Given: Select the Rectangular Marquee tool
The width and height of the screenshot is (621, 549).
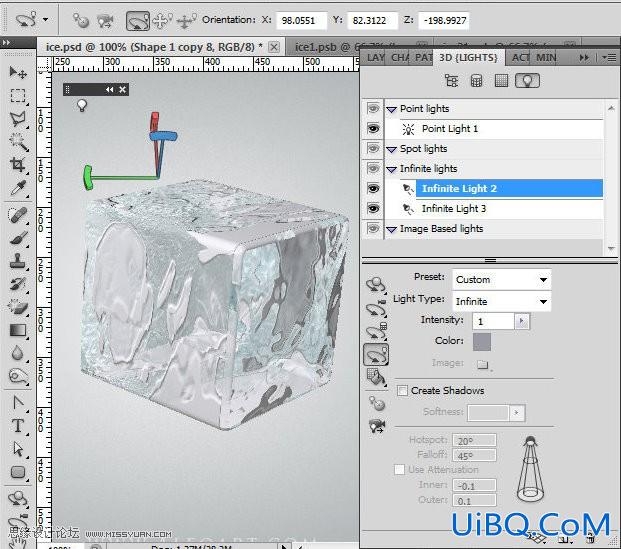Looking at the screenshot, I should pyautogui.click(x=18, y=96).
